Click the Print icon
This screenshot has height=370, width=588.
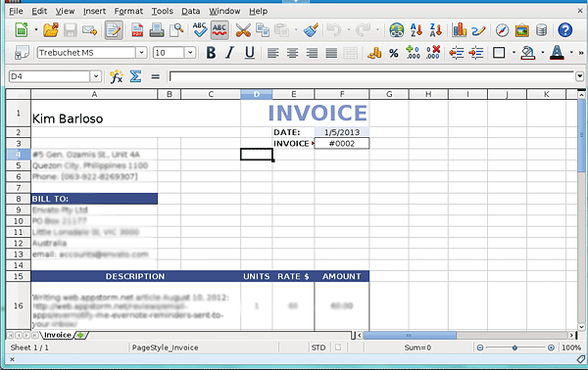pyautogui.click(x=157, y=30)
